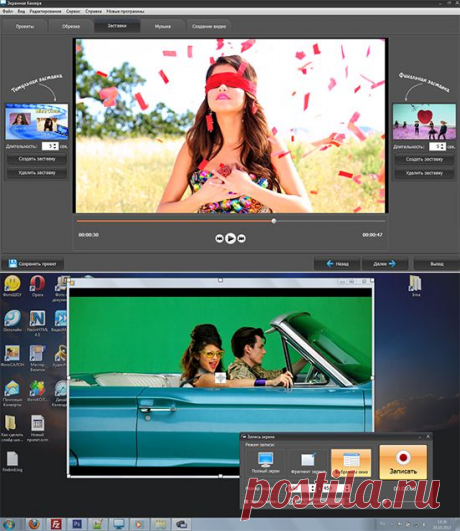Click Создать заставку under final screen
The width and height of the screenshot is (460, 531).
424,159
